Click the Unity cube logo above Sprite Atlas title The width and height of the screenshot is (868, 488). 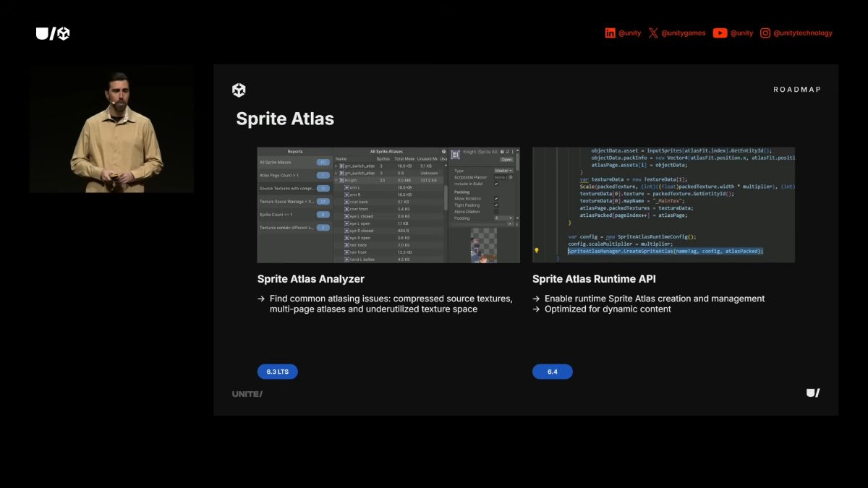(x=239, y=90)
